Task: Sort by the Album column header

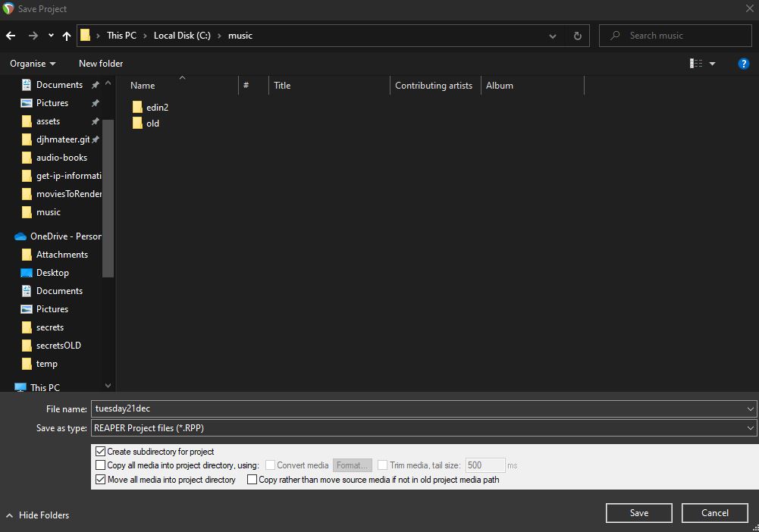Action: click(499, 86)
